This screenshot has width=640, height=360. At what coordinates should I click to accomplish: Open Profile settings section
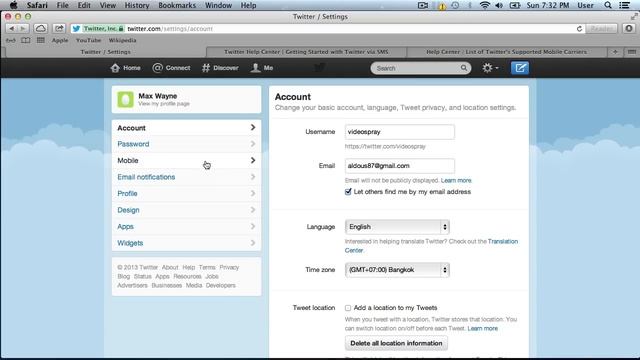click(186, 193)
